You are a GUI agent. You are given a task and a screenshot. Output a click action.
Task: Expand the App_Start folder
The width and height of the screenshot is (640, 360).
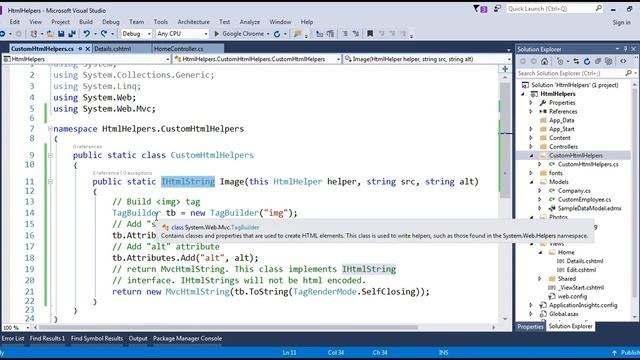[x=531, y=129]
